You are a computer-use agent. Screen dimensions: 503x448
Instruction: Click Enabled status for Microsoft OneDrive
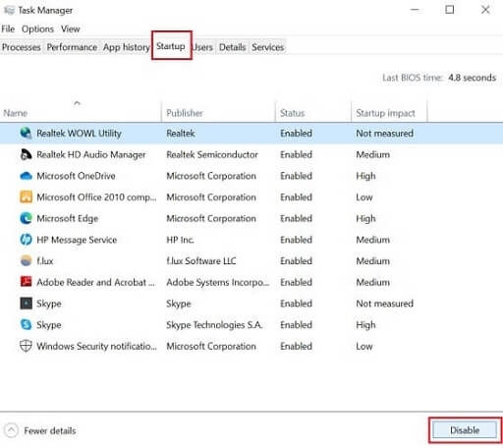coord(297,176)
